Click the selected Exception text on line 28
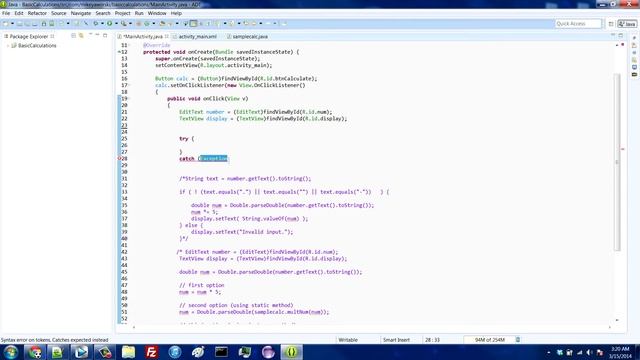Viewport: 640px width, 360px height. [x=213, y=158]
